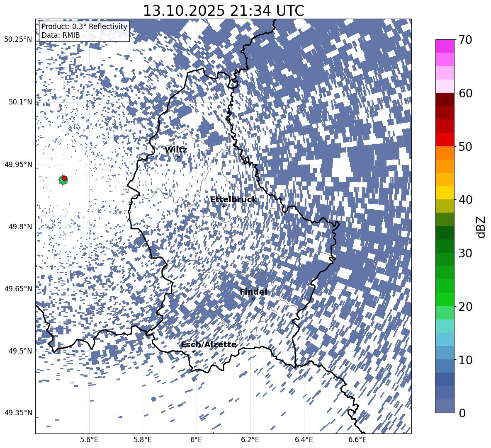Viewport: 491px width, 448px height.
Task: Click the 'Data: RMIB' text
Action: click(x=61, y=35)
